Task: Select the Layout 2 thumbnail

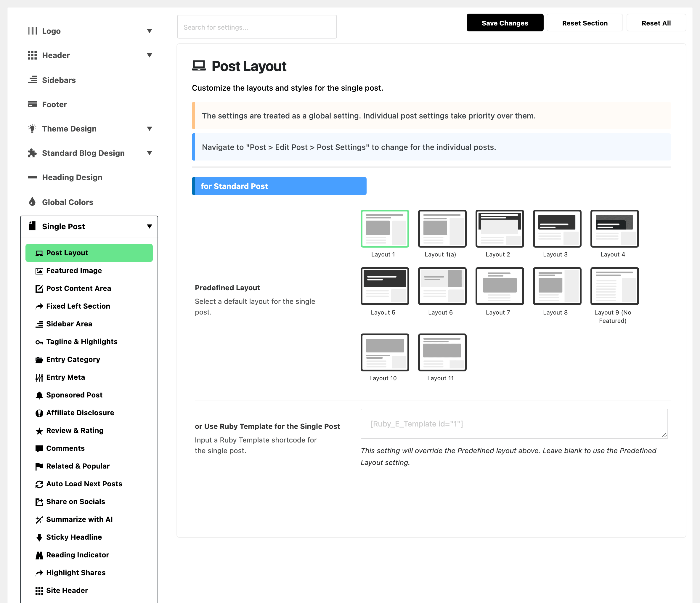Action: click(x=500, y=229)
